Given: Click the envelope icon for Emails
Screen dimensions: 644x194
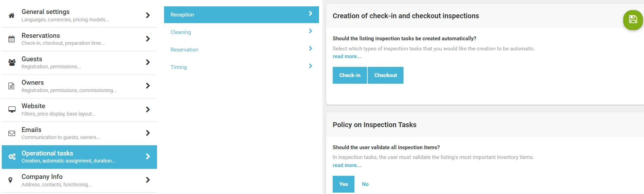Looking at the screenshot, I should (12, 133).
